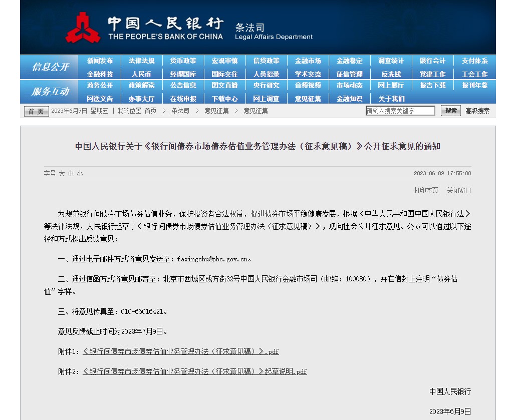Image resolution: width=513 pixels, height=420 pixels.
Task: Click the 首页 home button
Action: click(36, 111)
